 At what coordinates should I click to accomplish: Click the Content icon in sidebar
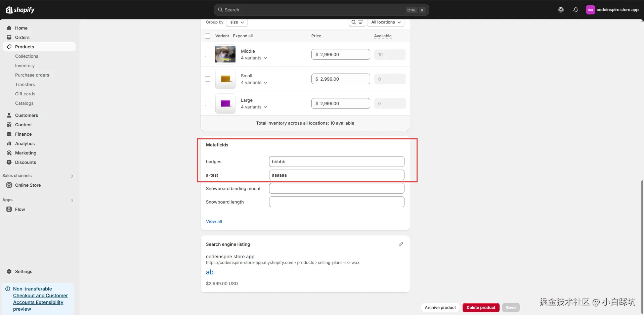pyautogui.click(x=9, y=125)
